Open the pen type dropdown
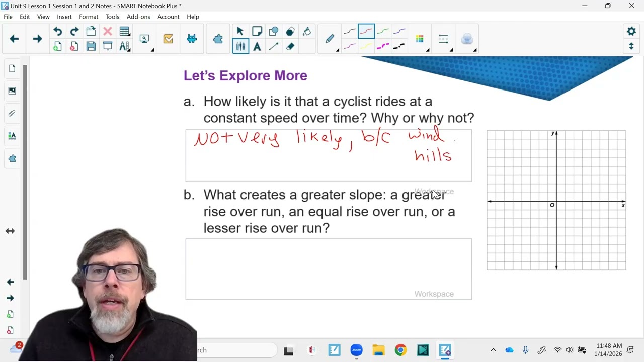 coord(331,39)
